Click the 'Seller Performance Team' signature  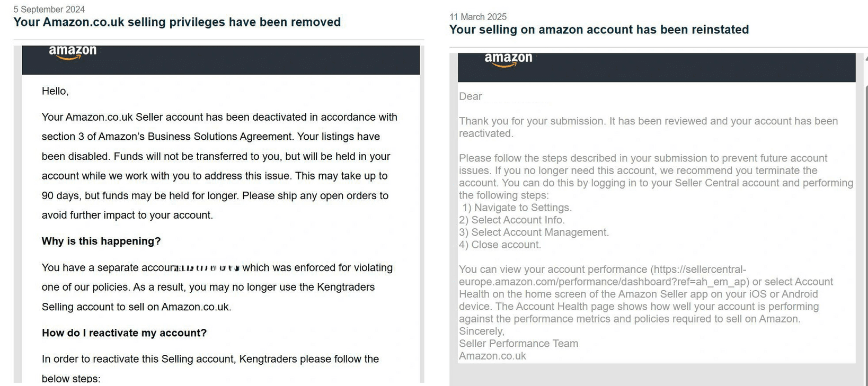click(x=518, y=344)
